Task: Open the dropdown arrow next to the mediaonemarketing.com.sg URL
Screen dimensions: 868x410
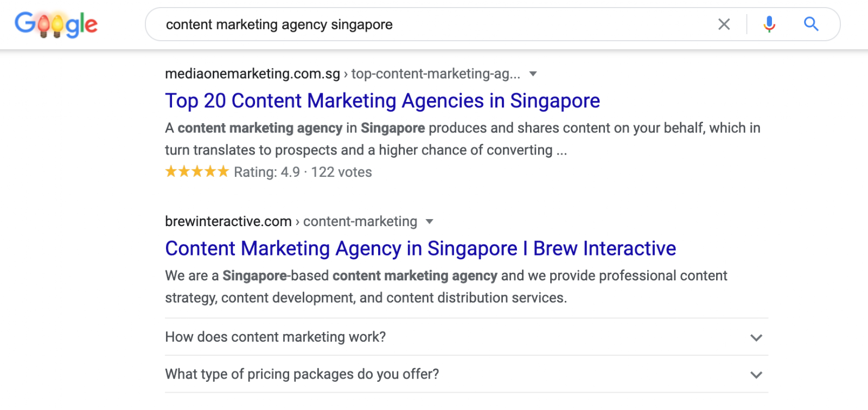Action: click(x=533, y=74)
